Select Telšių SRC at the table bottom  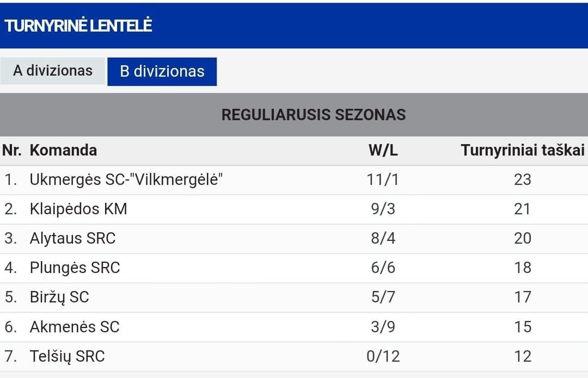pyautogui.click(x=67, y=356)
